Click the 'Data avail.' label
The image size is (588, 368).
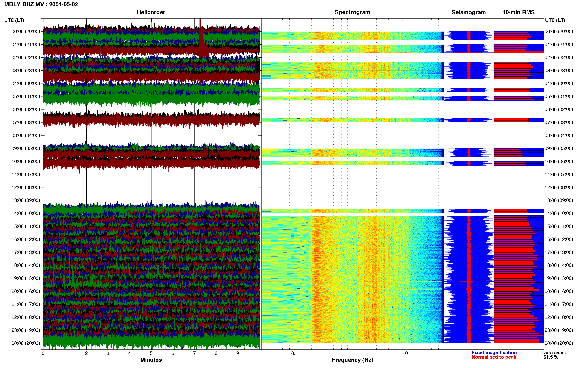tap(554, 353)
